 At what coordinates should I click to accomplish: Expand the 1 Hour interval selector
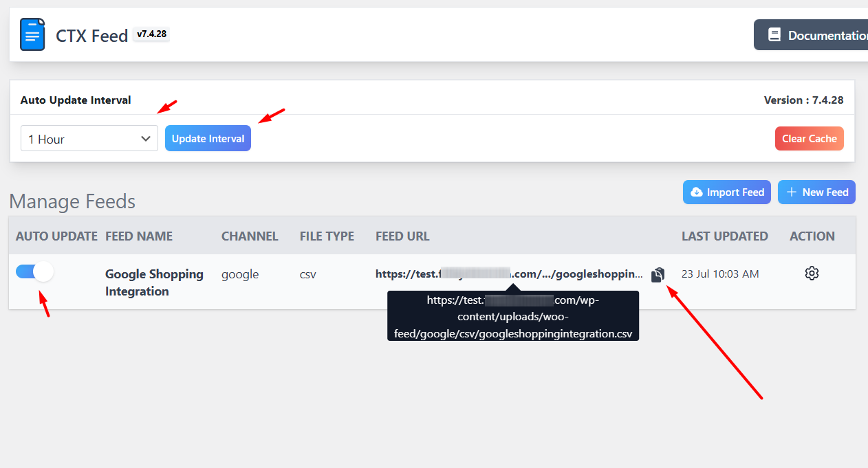89,138
